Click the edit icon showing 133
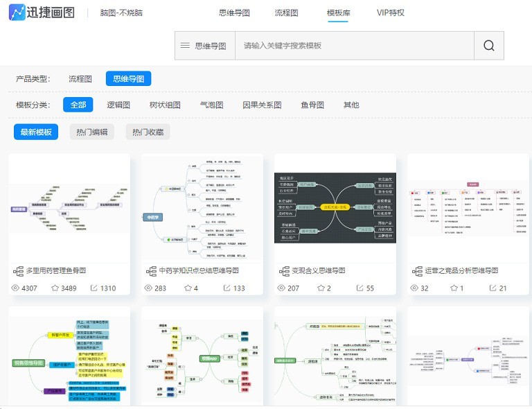The height and width of the screenshot is (409, 532). [x=227, y=288]
